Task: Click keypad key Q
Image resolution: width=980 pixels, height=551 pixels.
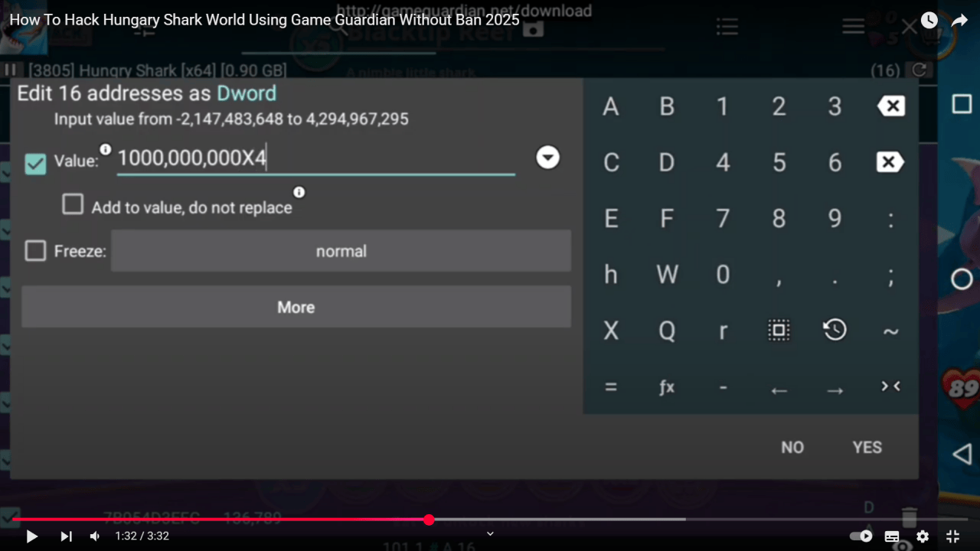Action: [667, 331]
